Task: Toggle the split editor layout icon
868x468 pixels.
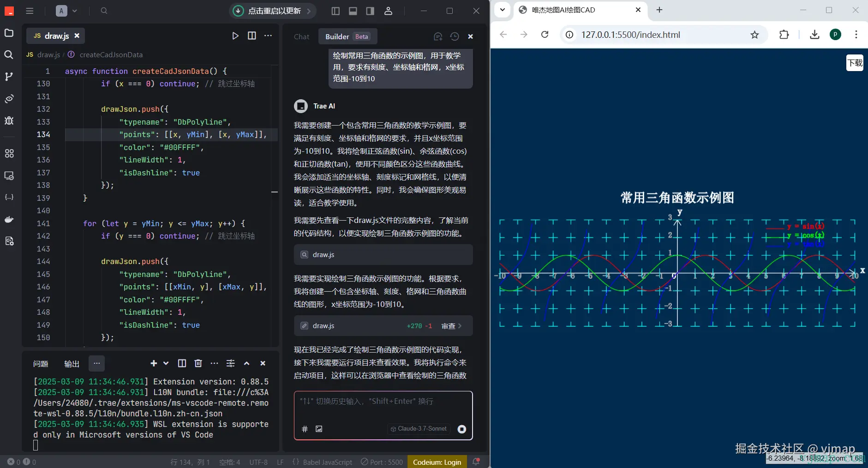Action: click(252, 36)
